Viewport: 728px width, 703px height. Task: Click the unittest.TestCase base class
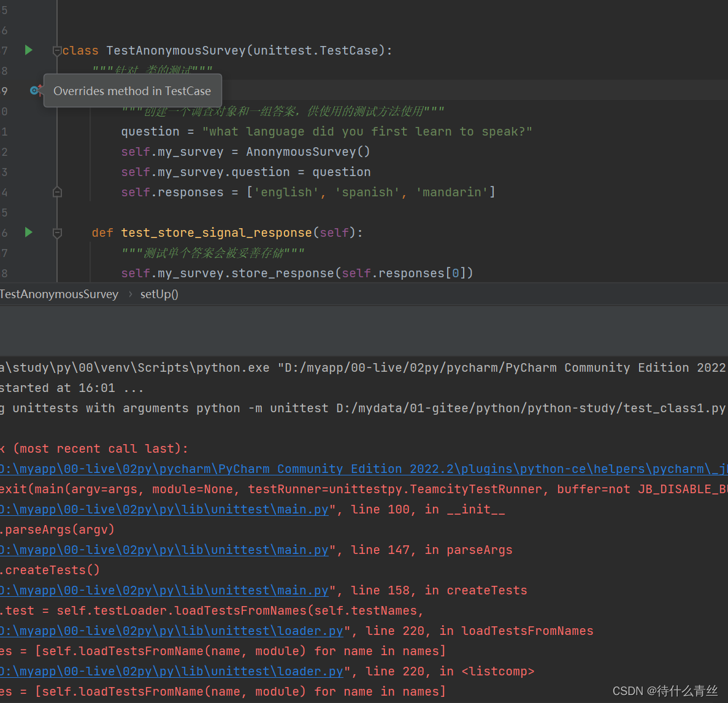[316, 51]
